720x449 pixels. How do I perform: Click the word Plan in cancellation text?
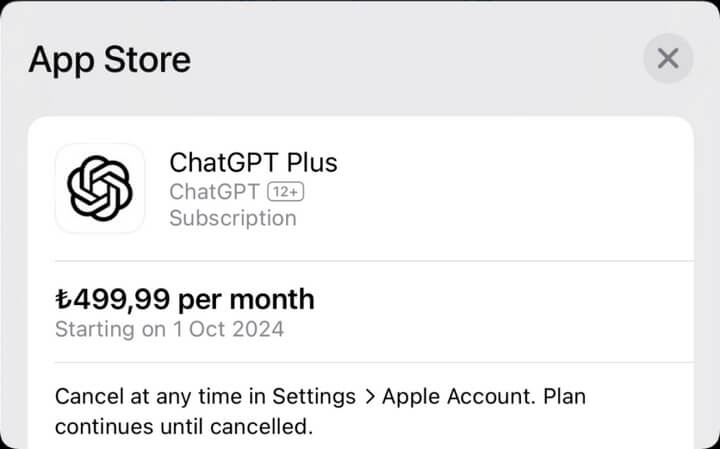(565, 397)
